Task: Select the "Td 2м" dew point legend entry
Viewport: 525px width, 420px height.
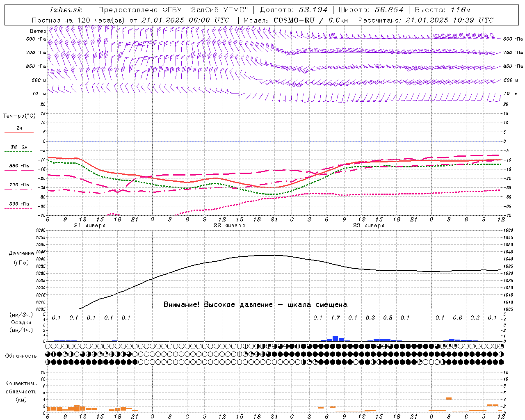Action: pos(19,147)
